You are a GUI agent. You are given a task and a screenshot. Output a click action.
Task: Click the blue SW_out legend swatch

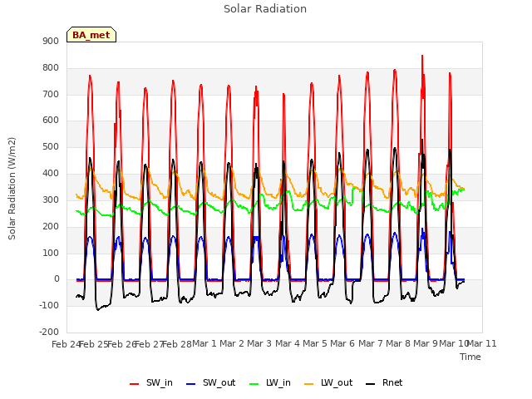(191, 384)
